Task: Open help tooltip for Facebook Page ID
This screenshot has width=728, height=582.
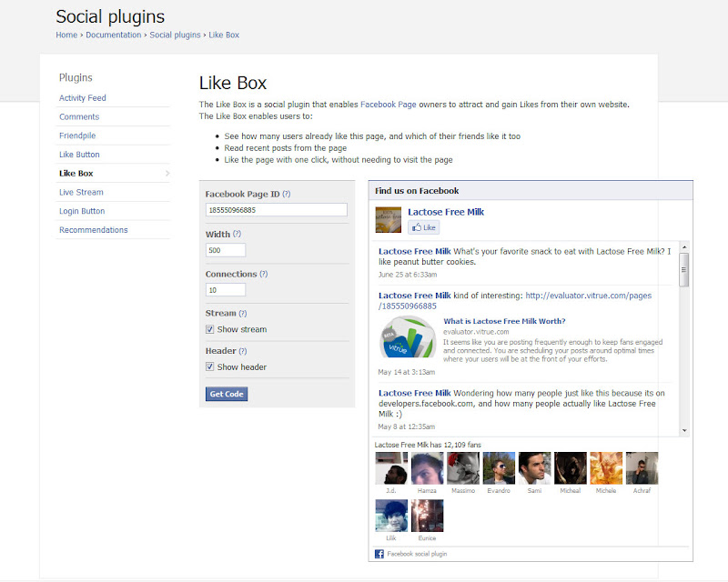Action: coord(287,194)
